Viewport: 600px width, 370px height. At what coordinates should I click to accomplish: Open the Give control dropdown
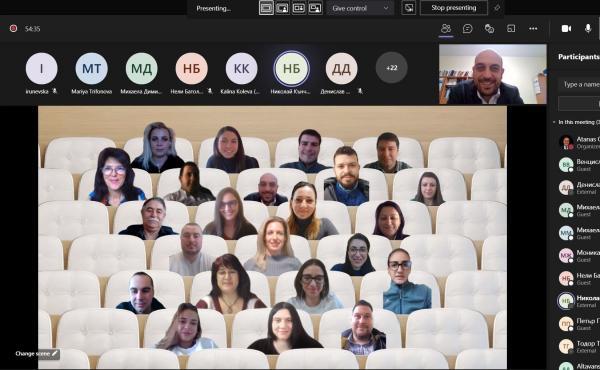click(x=360, y=8)
